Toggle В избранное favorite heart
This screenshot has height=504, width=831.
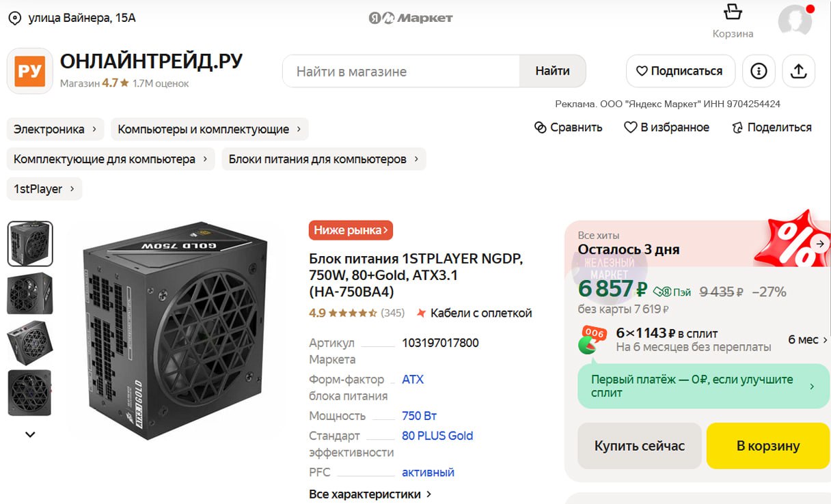click(630, 128)
